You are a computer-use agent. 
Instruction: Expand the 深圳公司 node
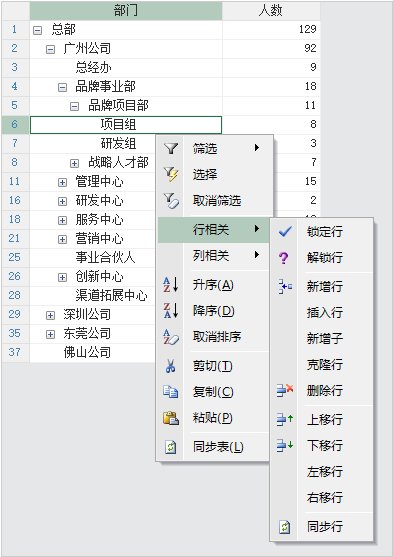tap(50, 315)
